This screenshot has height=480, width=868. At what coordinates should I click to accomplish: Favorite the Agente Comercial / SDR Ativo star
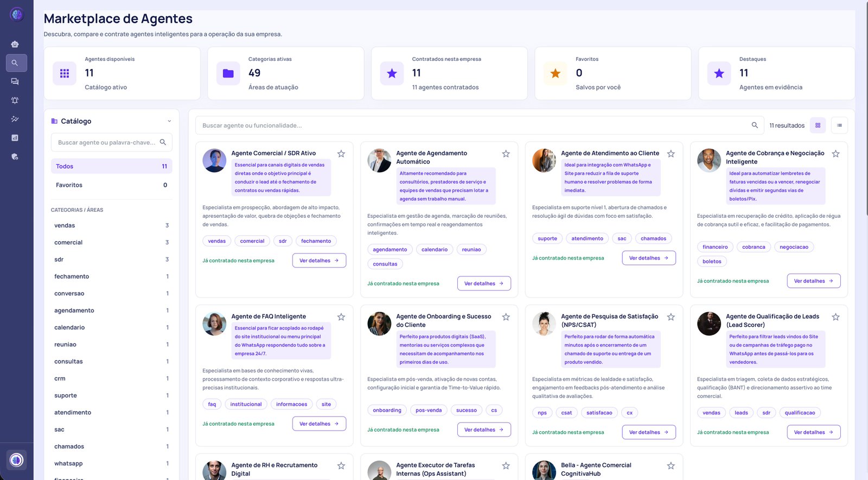(341, 154)
